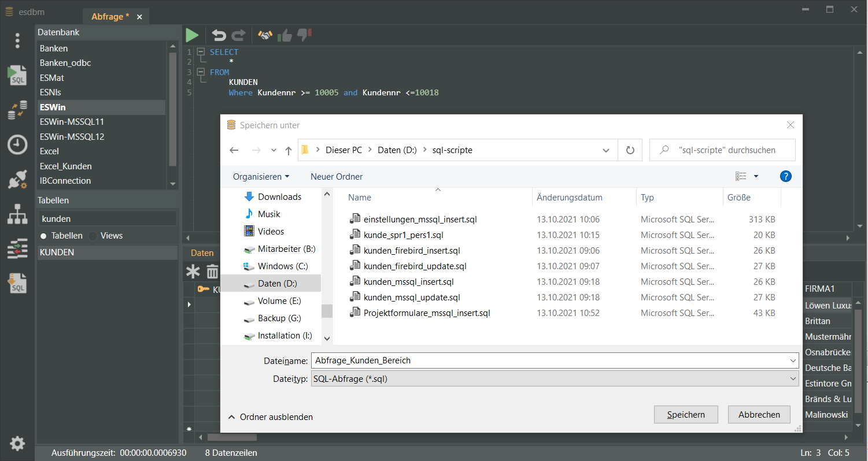Select file kunden_mssql_update.sql
The width and height of the screenshot is (868, 461).
[412, 298]
